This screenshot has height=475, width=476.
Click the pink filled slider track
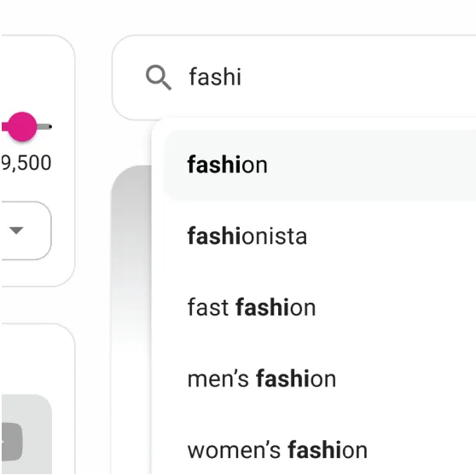click(4, 126)
